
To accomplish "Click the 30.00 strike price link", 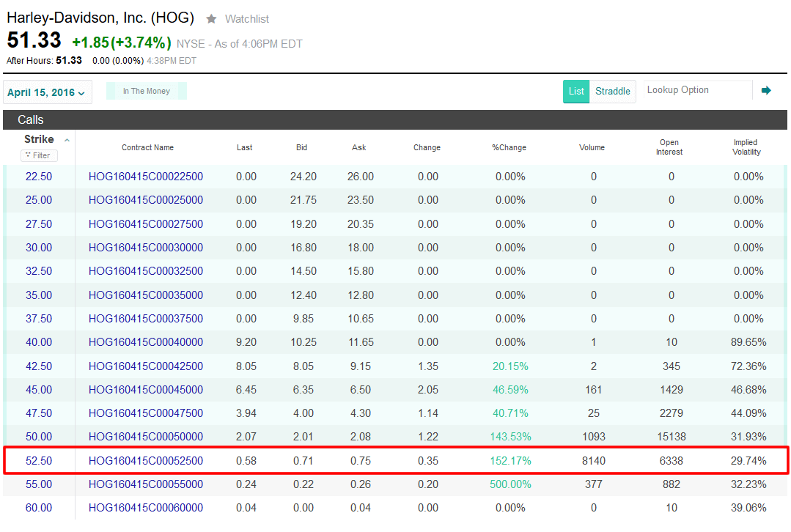I will point(39,248).
